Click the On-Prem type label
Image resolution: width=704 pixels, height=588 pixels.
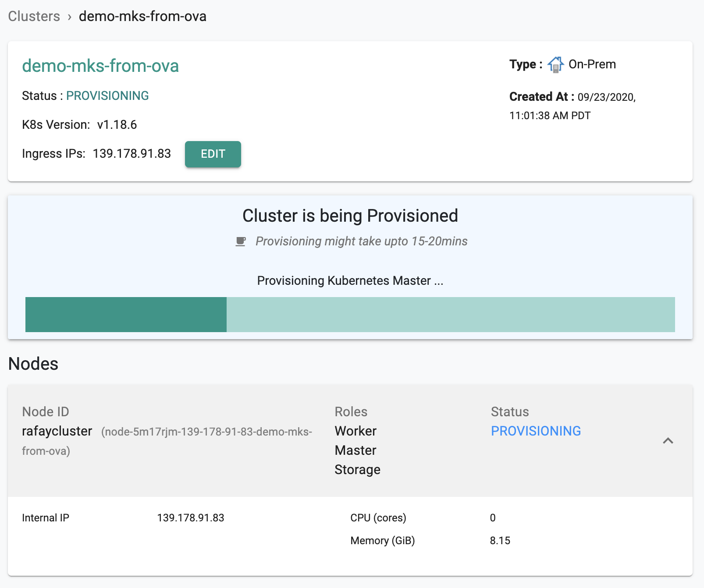(x=592, y=64)
